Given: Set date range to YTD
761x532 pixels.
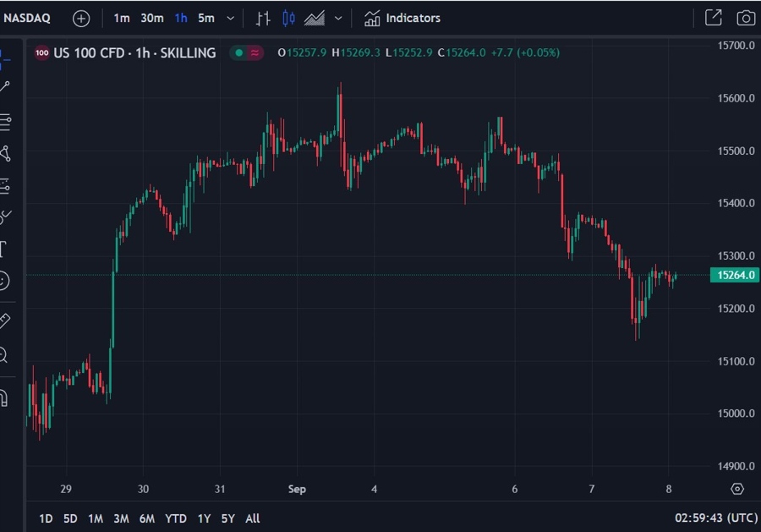Looking at the screenshot, I should 176,518.
